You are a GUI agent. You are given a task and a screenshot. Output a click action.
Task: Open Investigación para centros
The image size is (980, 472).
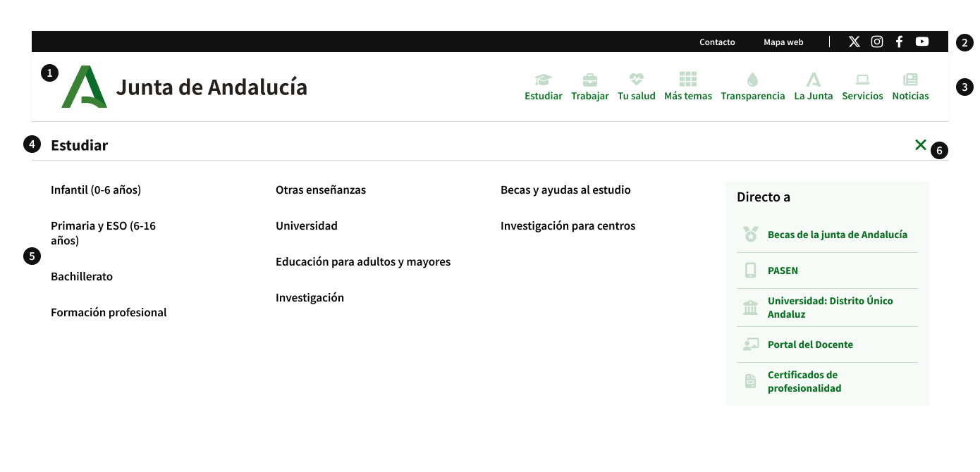(568, 226)
